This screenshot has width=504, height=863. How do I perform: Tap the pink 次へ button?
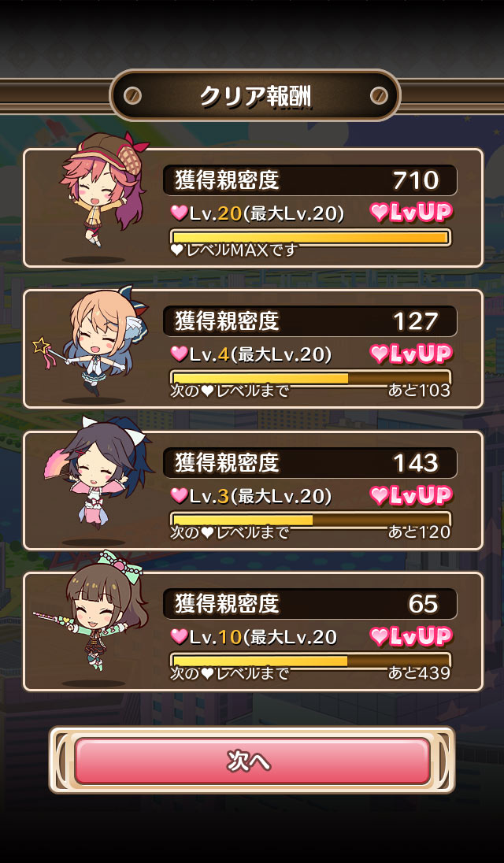(252, 761)
